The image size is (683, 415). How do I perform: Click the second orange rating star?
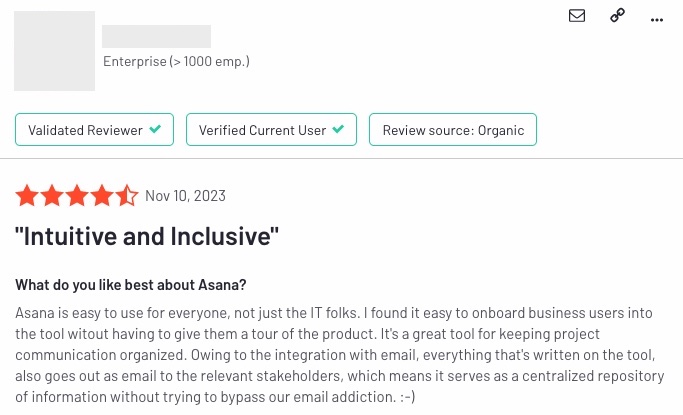[x=52, y=196]
